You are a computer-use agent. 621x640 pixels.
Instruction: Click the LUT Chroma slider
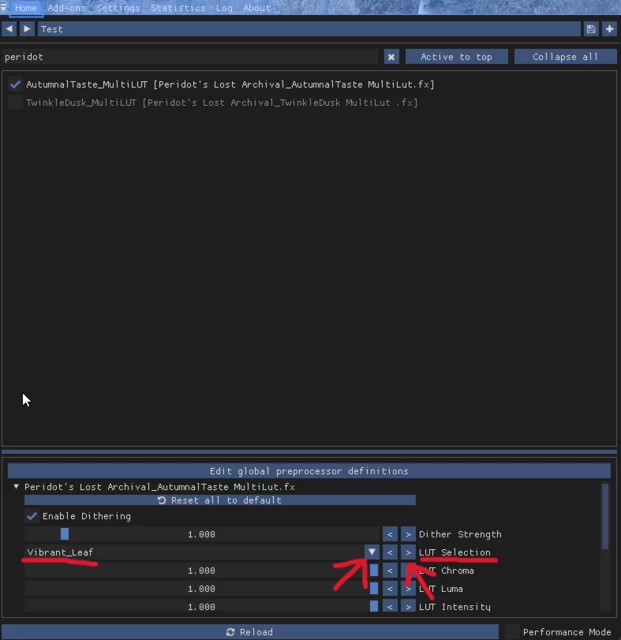[x=202, y=571]
